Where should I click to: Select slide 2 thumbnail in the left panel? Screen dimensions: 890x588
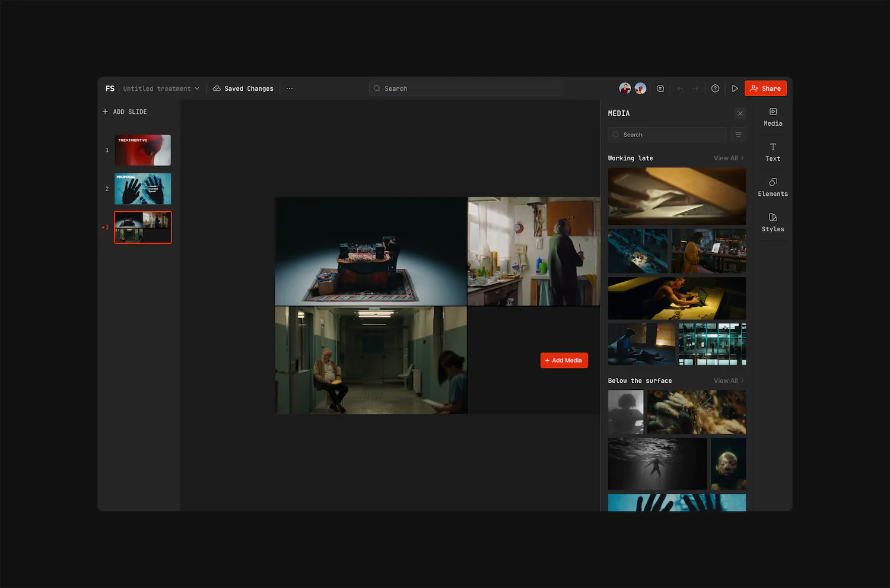click(x=142, y=188)
